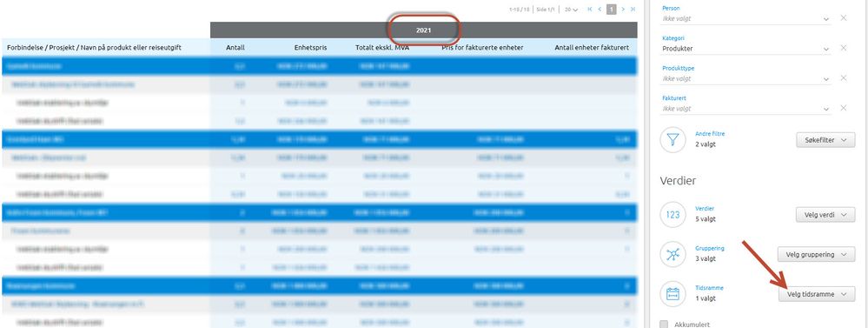Remove the Produkttype filter with X
This screenshot has width=868, height=328.
pyautogui.click(x=843, y=78)
